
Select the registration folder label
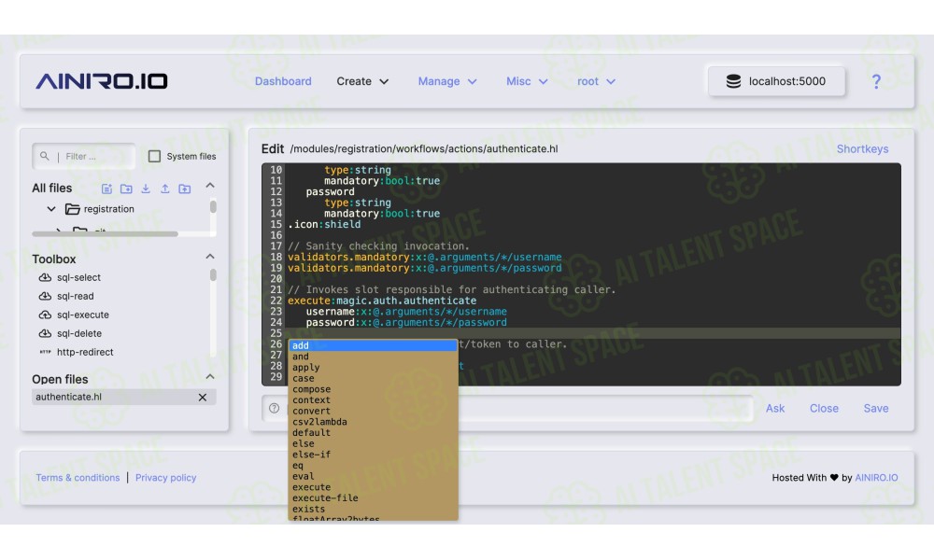(x=109, y=209)
